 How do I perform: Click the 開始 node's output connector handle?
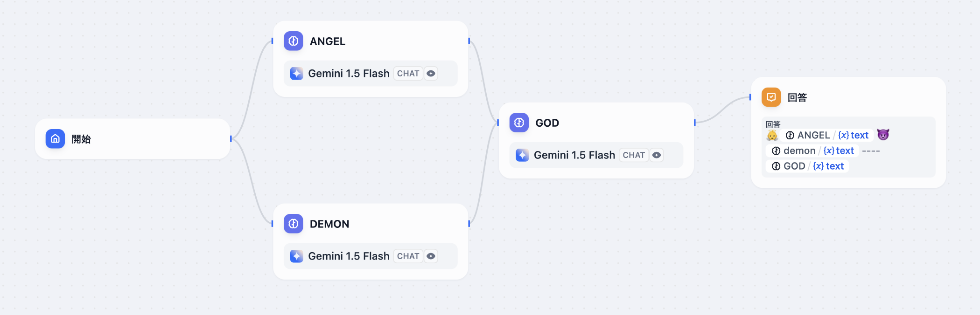231,139
